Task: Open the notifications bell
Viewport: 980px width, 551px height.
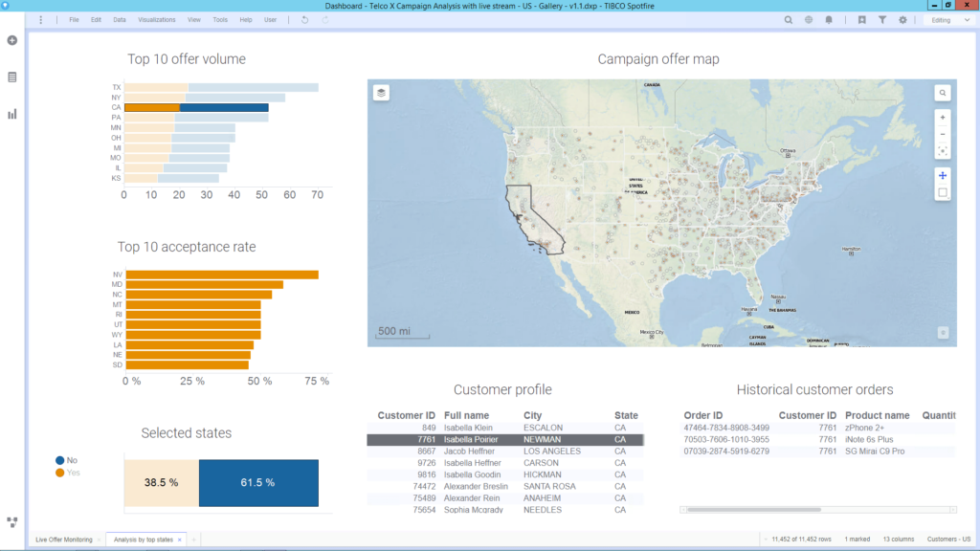Action: pyautogui.click(x=829, y=19)
